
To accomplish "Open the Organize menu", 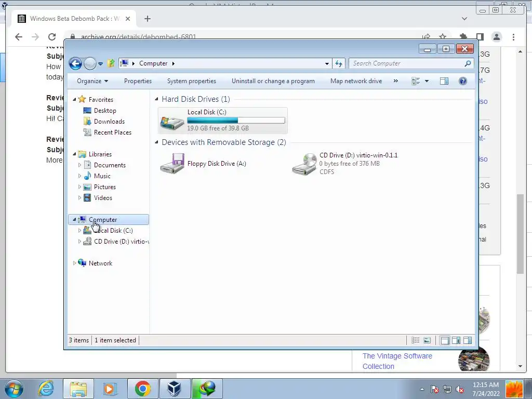I will [x=92, y=81].
